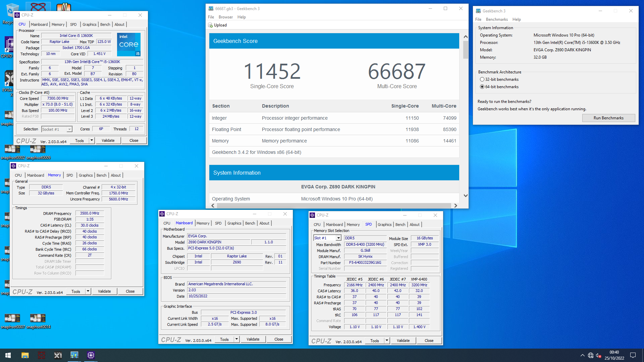The image size is (644, 362).
Task: Switch to Geekbench via taskbar icon
Action: (74, 355)
